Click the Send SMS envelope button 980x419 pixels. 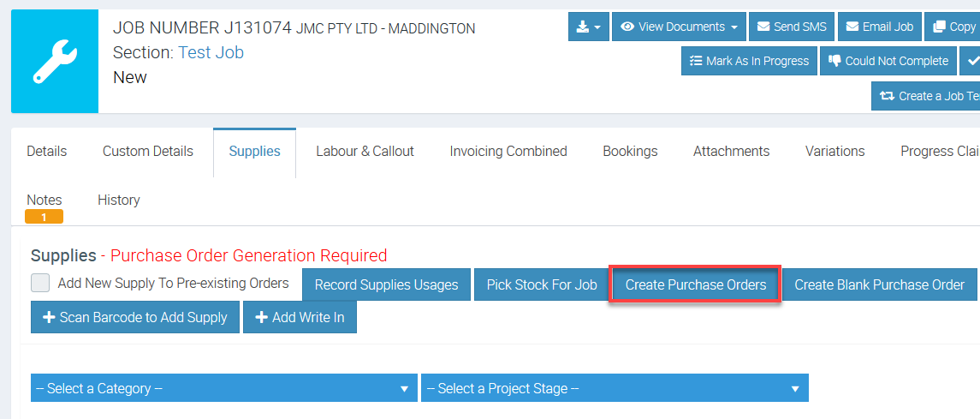(791, 27)
